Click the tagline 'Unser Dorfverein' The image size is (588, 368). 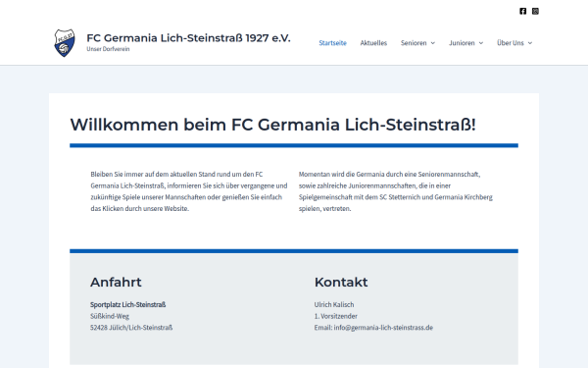pos(108,49)
